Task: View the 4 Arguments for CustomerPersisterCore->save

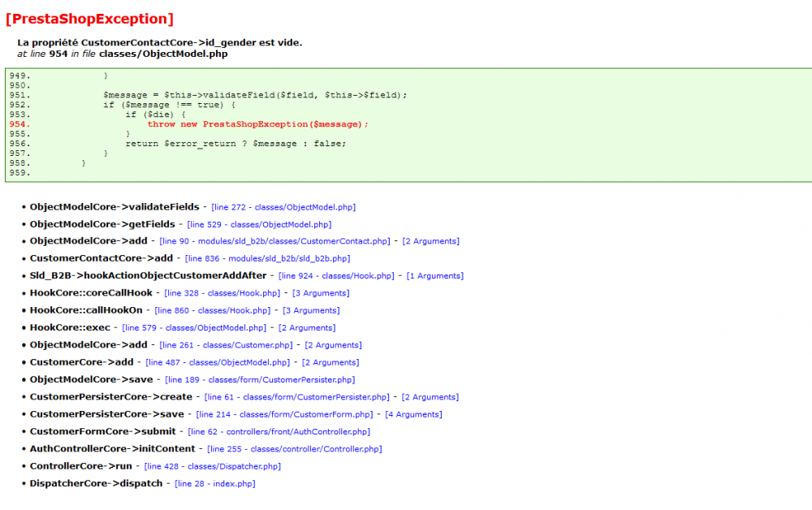Action: click(x=413, y=414)
